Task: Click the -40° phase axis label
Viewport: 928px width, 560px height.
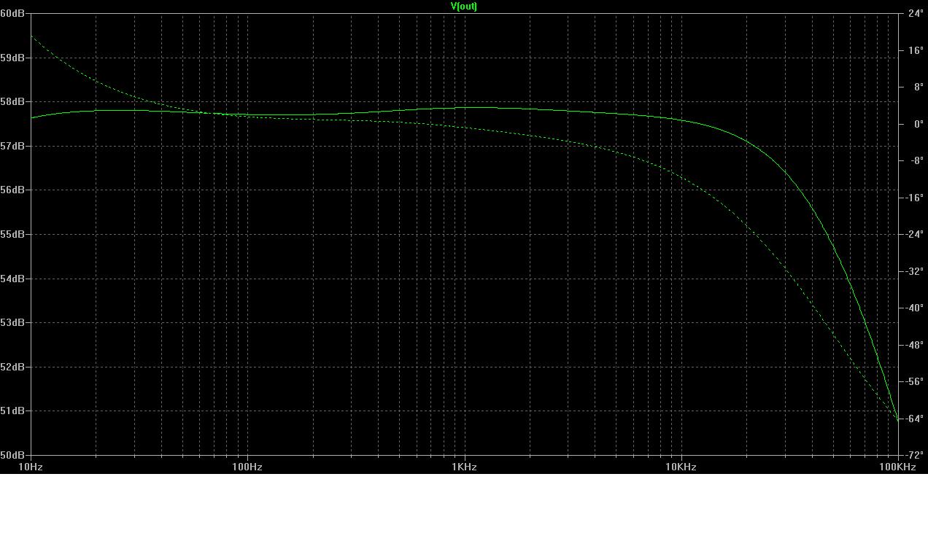Action: (x=916, y=308)
